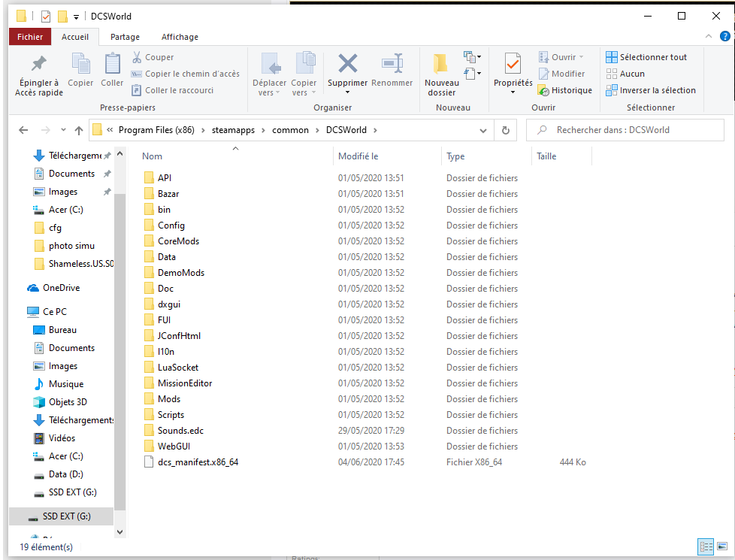Go up one folder level arrow
Screen dimensions: 735x560
(79, 130)
